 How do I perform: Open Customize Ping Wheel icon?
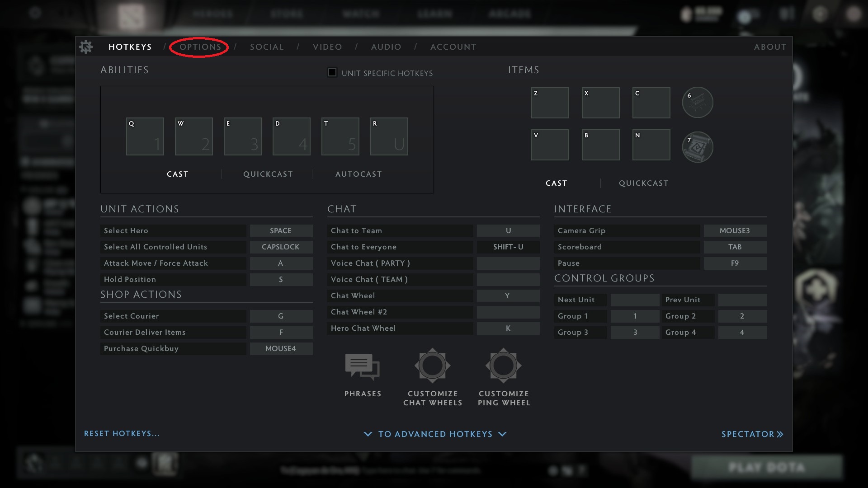click(503, 366)
